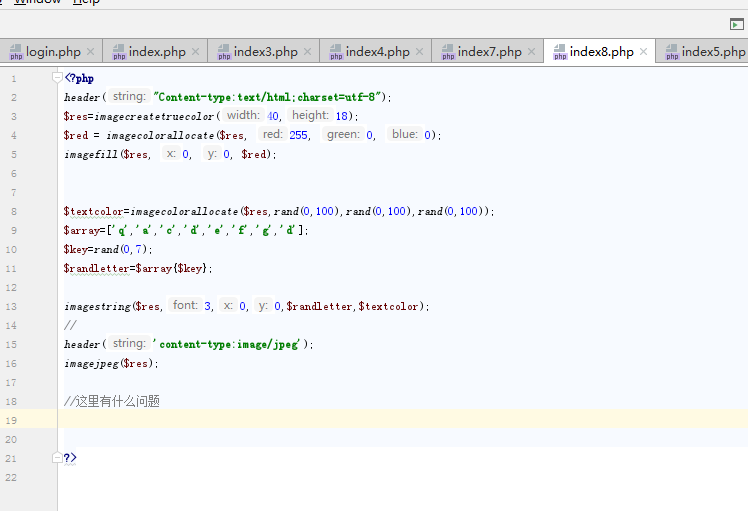Image resolution: width=748 pixels, height=511 pixels.
Task: Close the login.php tab
Action: [x=91, y=52]
